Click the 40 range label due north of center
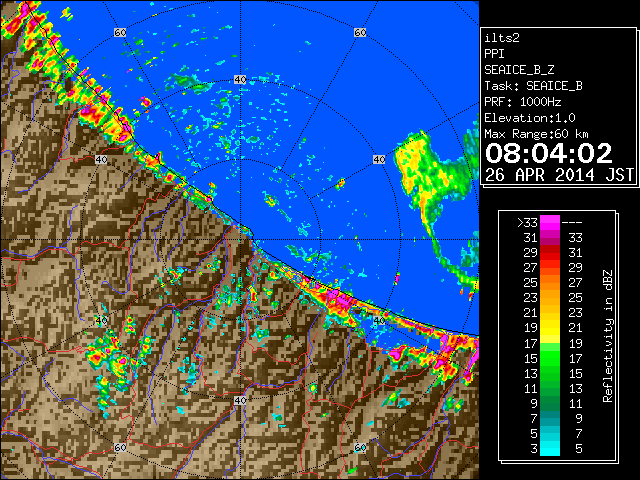Screen dimensions: 640x480 click(240, 80)
